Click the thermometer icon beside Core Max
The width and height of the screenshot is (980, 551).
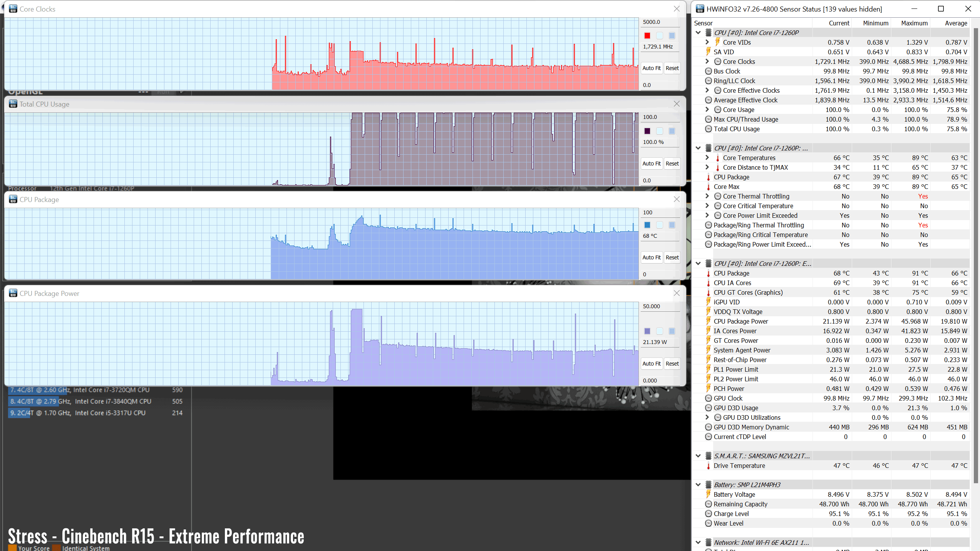(x=708, y=187)
